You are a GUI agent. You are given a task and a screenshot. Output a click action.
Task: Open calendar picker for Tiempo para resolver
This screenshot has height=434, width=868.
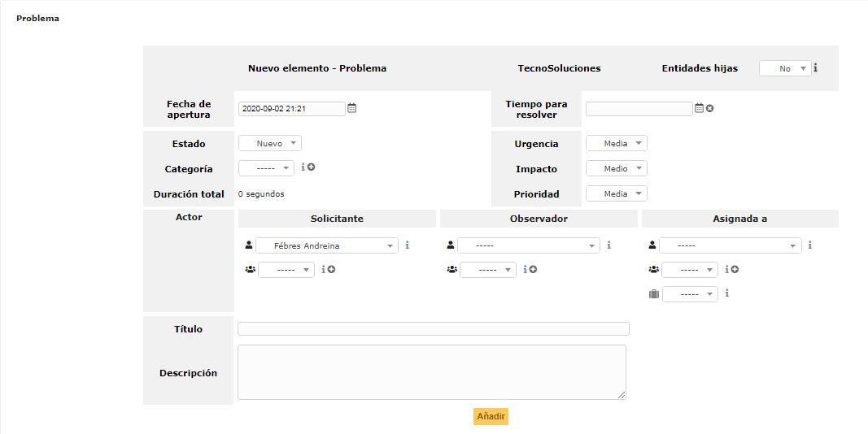pos(699,108)
